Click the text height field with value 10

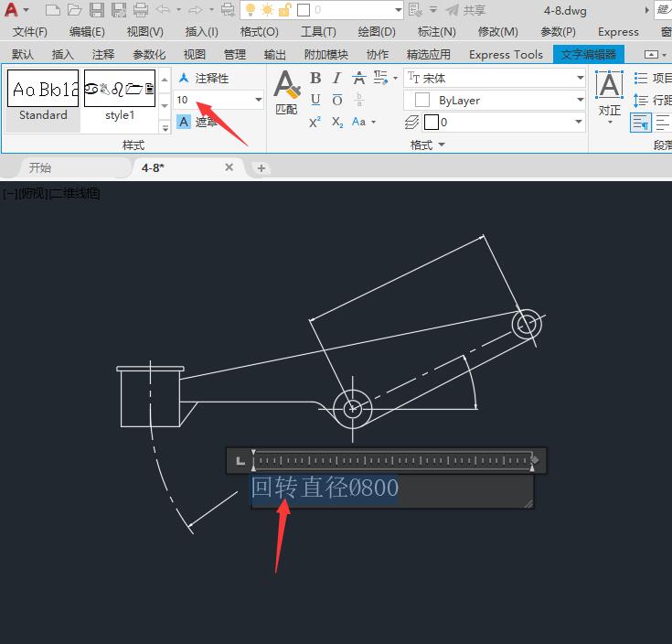(x=213, y=100)
